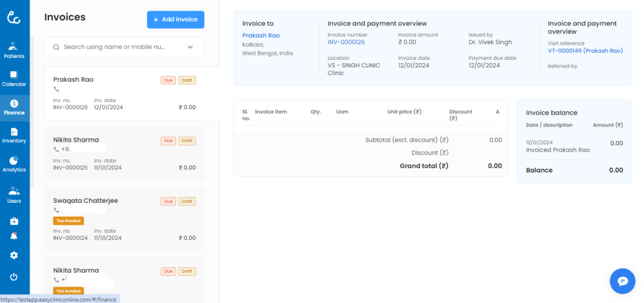Open the Prakash Rao patient link

tap(261, 35)
